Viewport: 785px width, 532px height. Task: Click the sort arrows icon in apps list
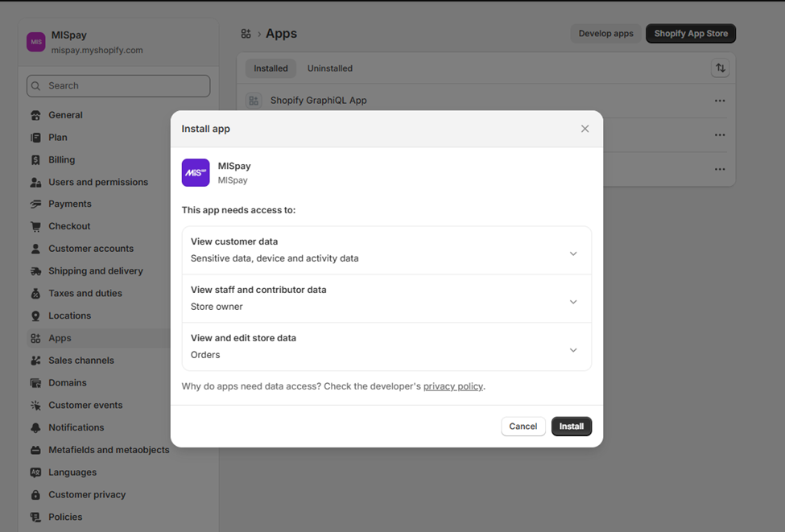pyautogui.click(x=720, y=68)
